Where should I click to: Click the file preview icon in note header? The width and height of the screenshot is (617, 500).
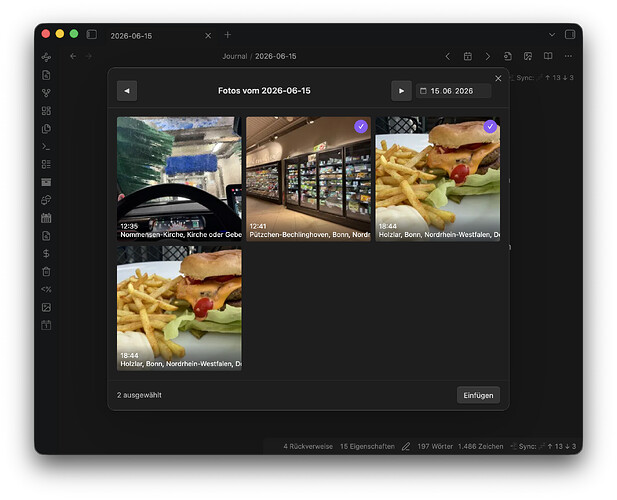[508, 56]
